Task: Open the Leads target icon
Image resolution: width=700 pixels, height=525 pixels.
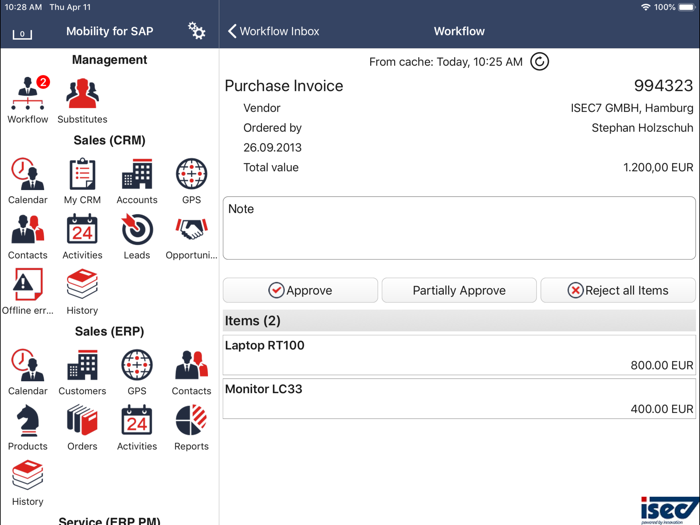Action: pos(137,229)
